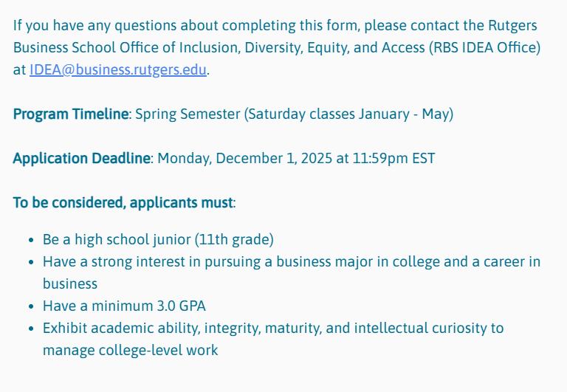
Task: Click the 'Application Deadline' bold label
Action: click(x=81, y=159)
